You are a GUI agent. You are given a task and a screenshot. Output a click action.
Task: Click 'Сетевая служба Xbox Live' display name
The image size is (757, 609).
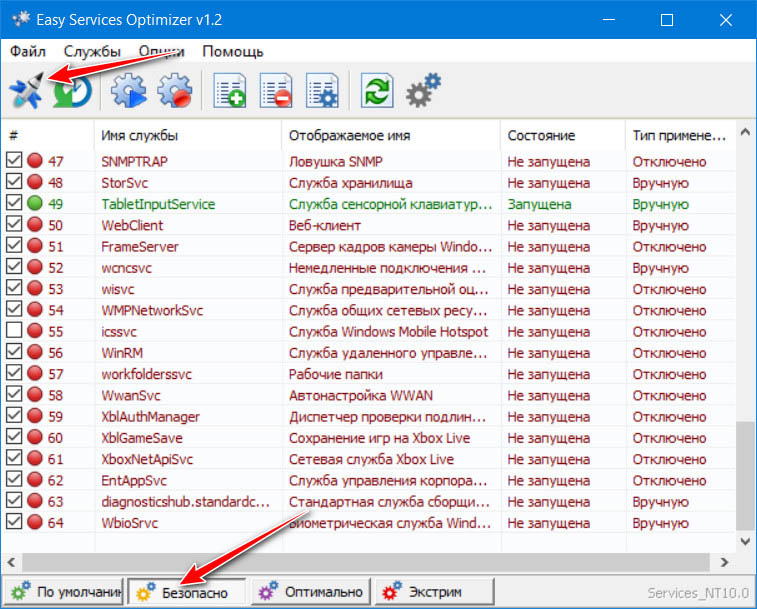point(371,459)
